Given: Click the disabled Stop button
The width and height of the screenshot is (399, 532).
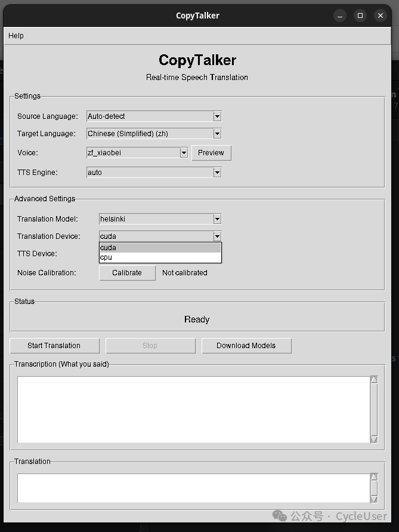Looking at the screenshot, I should 150,346.
